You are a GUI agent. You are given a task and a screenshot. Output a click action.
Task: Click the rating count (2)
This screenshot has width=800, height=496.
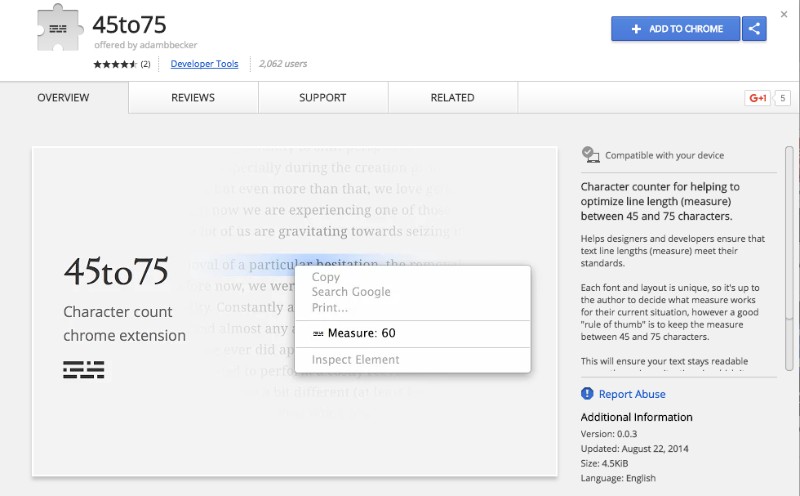click(145, 64)
